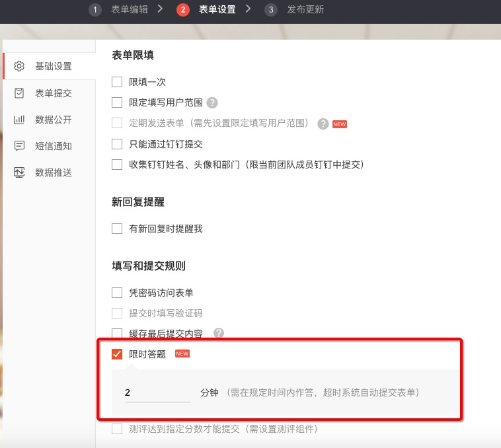
Task: Click arrow between 表单设置 and 发布更新
Action: coord(248,9)
